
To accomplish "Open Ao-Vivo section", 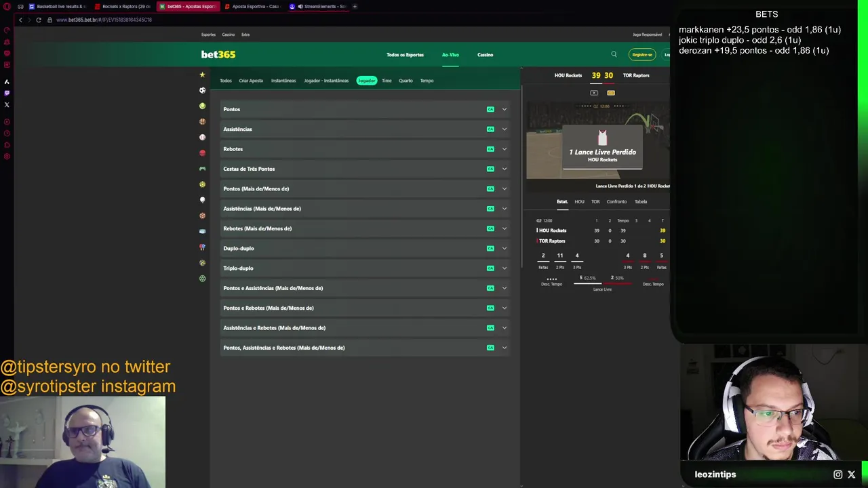I will tap(450, 55).
